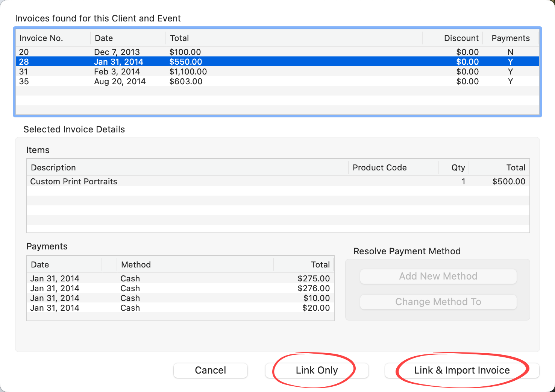Sort invoices by Invoice No. column header
Screen dimensions: 555x392
(x=53, y=38)
